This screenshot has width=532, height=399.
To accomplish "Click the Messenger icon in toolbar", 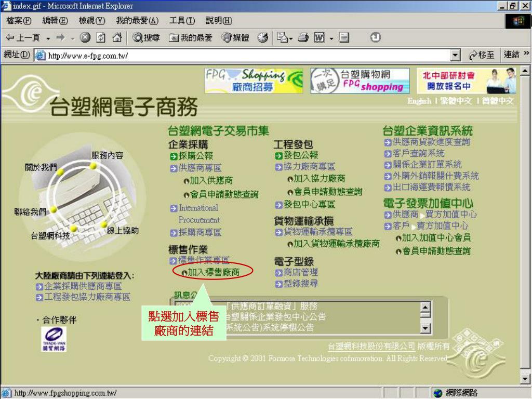I will click(375, 37).
